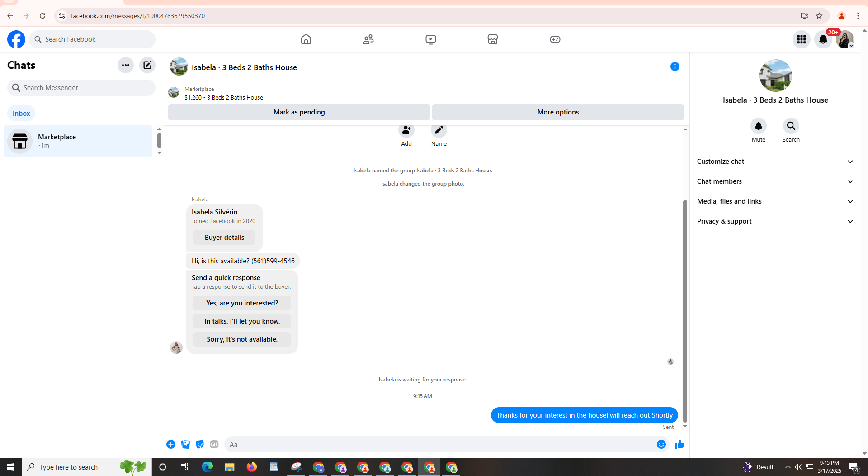Click the chat list scrollbar thumb
The width and height of the screenshot is (868, 476).
coord(159,140)
